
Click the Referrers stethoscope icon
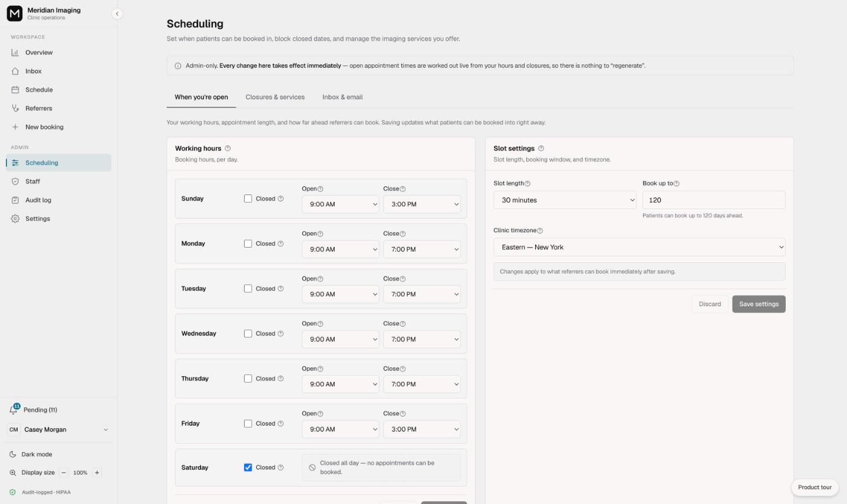click(15, 108)
